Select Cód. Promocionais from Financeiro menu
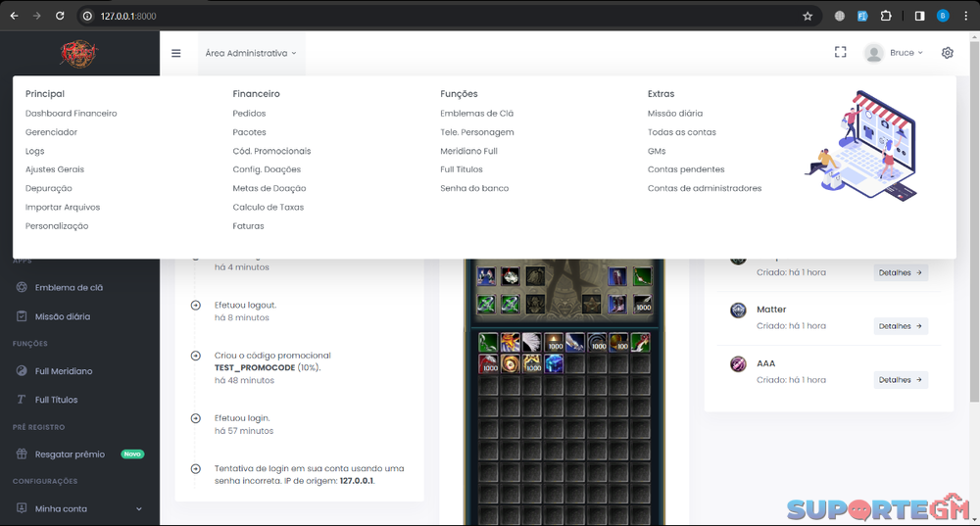 (271, 151)
